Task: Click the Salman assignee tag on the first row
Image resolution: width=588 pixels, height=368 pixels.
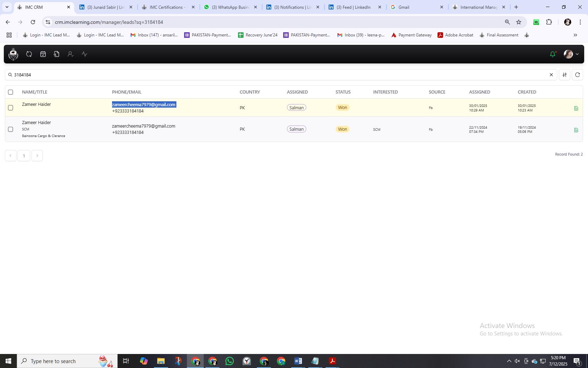Action: pyautogui.click(x=296, y=108)
